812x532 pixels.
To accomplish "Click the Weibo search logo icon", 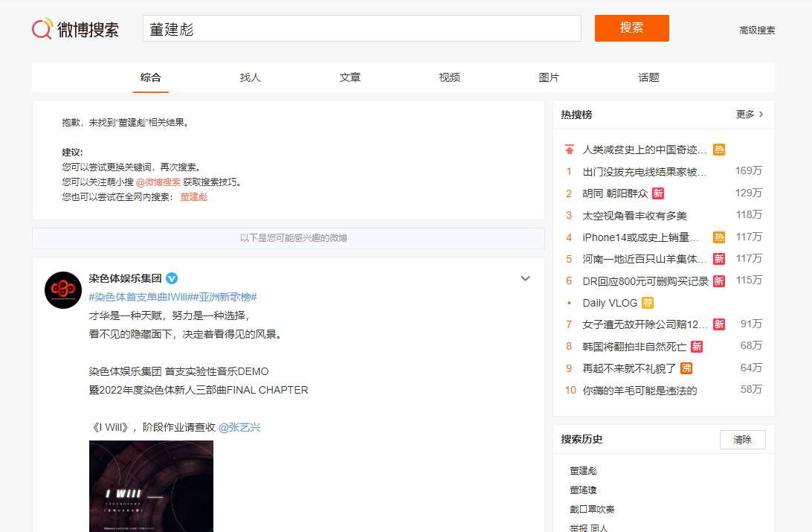I will click(x=42, y=29).
